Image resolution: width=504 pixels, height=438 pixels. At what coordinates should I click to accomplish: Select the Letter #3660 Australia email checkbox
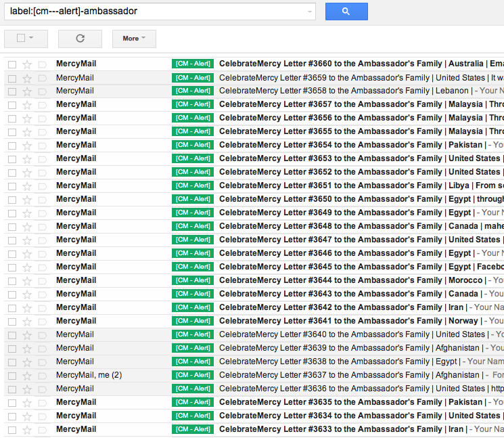[12, 64]
